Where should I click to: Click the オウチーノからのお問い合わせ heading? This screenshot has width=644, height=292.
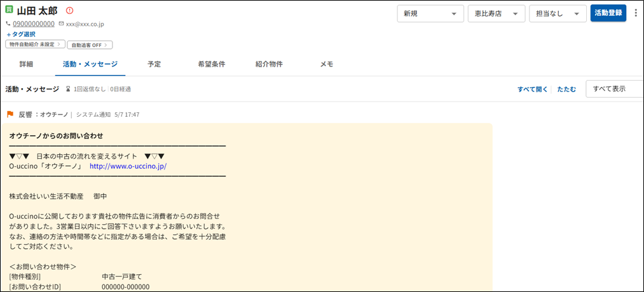[56, 136]
